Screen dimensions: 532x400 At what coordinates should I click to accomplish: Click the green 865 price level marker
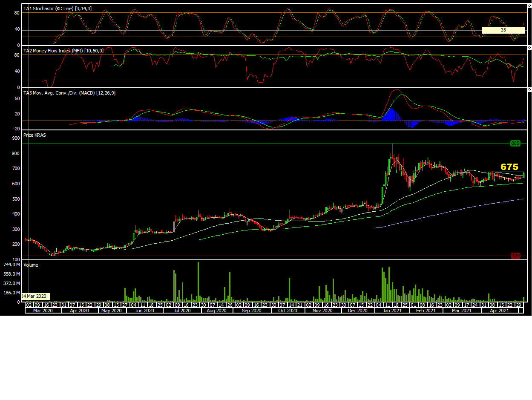pos(515,143)
